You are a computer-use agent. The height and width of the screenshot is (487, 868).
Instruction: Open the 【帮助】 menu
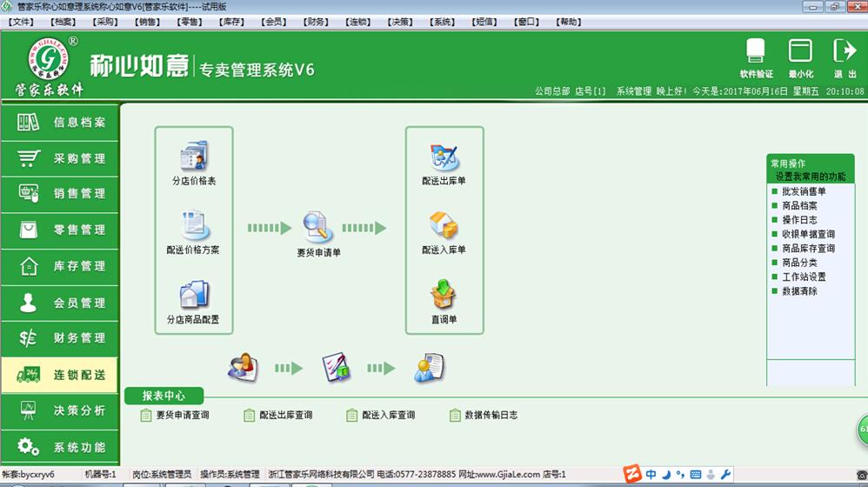pos(568,22)
